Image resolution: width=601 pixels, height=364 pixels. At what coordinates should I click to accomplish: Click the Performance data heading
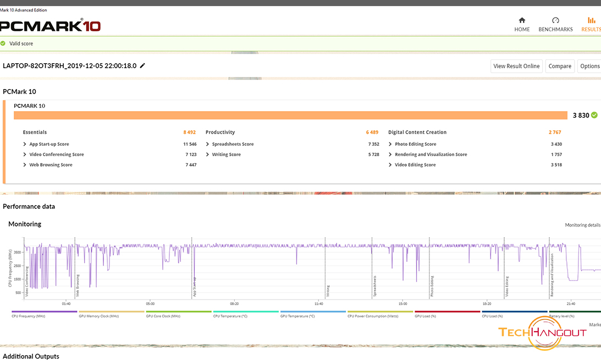(x=29, y=207)
